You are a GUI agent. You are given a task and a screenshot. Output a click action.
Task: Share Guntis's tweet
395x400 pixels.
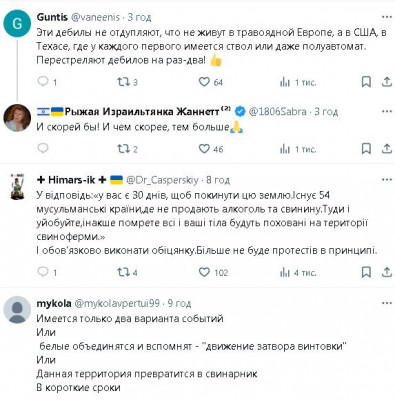pyautogui.click(x=387, y=82)
